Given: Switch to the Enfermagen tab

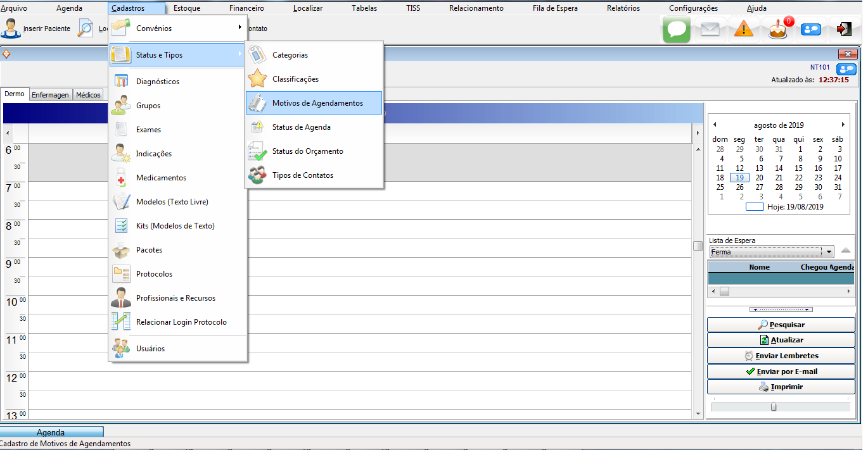Looking at the screenshot, I should pyautogui.click(x=50, y=95).
